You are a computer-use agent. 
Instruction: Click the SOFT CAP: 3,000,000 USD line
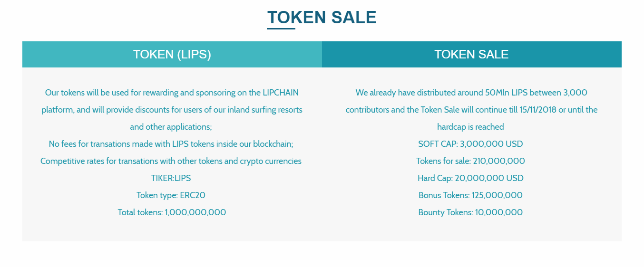click(470, 144)
